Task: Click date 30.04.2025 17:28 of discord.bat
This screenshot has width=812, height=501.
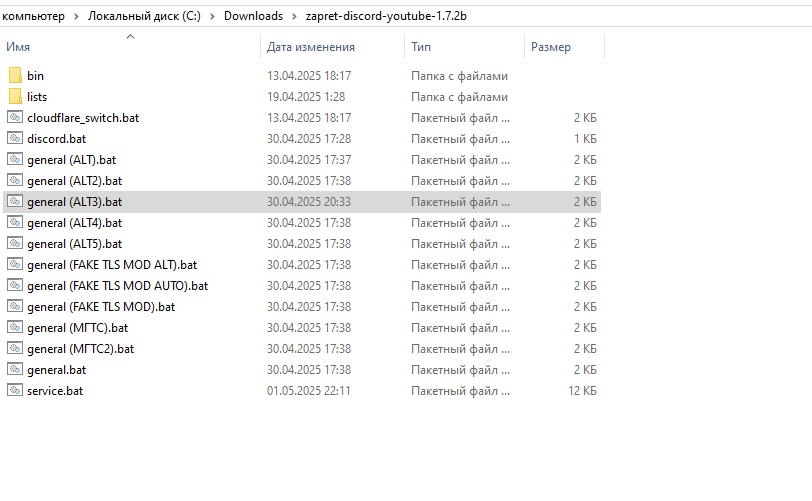Action: tap(309, 139)
